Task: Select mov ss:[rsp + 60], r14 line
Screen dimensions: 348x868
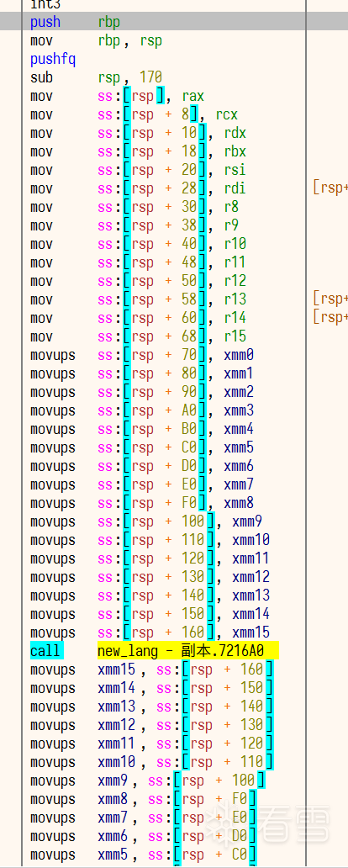Action: point(139,318)
